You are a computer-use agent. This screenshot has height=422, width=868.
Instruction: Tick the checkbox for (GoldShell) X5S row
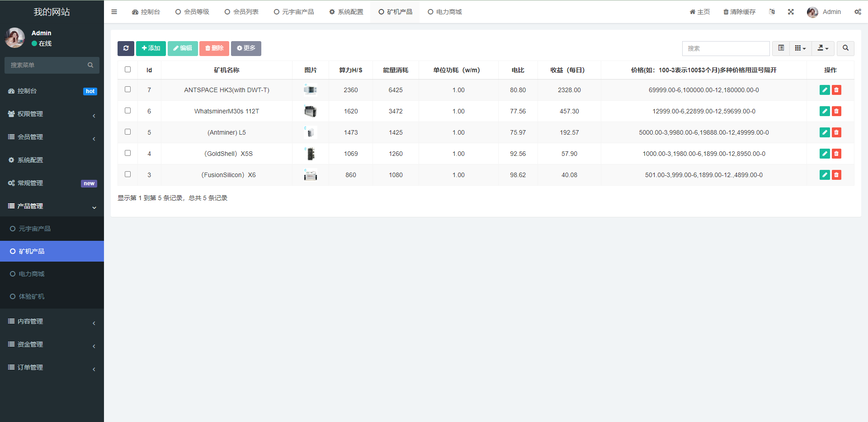[x=127, y=153]
